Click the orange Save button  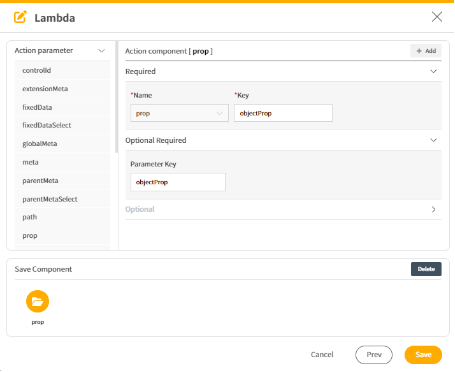(x=423, y=355)
